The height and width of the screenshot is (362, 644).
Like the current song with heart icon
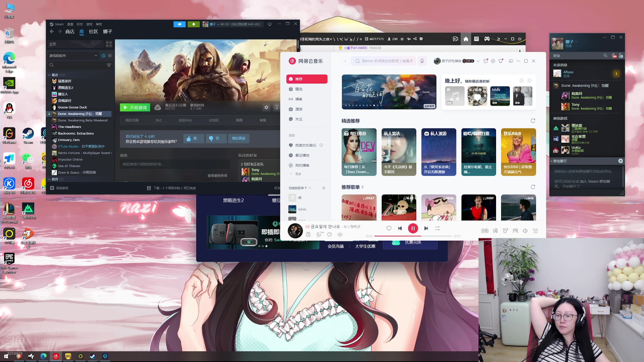point(389,228)
